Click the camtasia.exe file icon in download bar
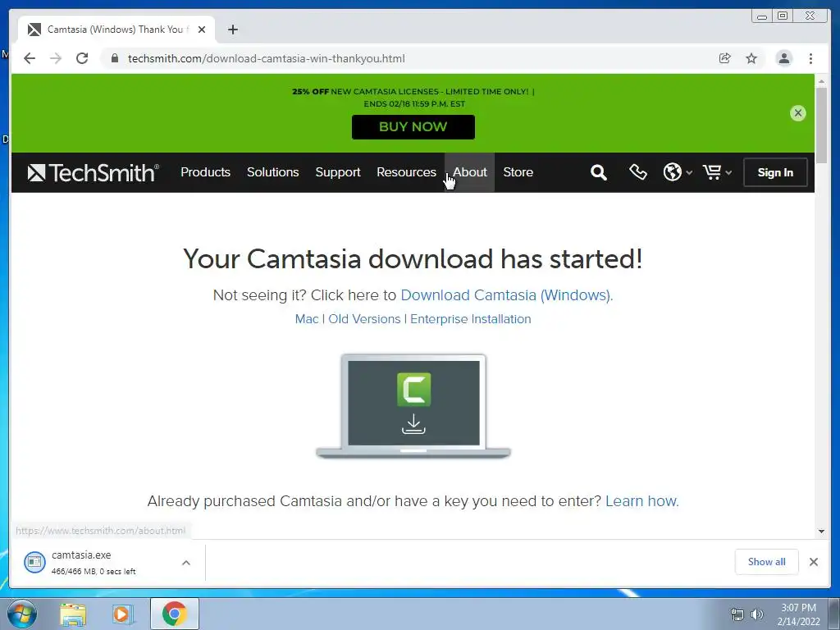This screenshot has width=840, height=630. [x=34, y=562]
